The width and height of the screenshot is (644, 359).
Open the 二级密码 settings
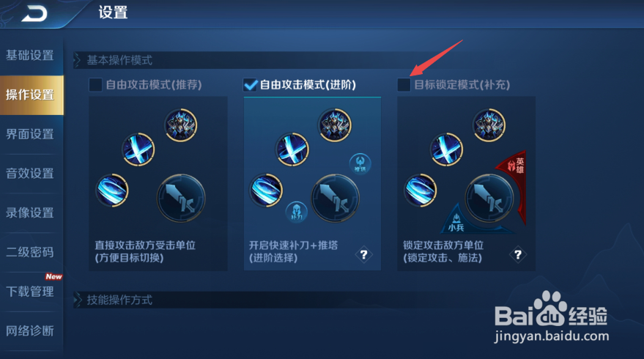(30, 252)
